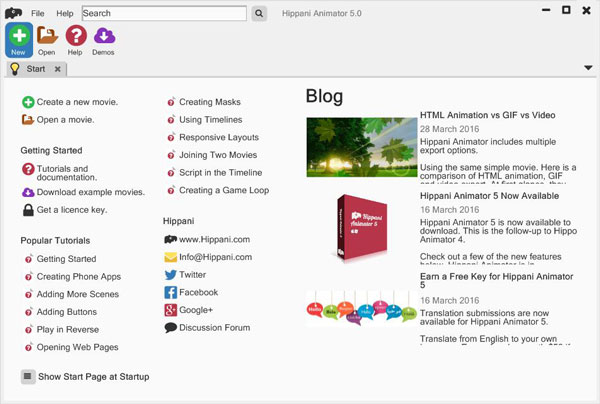
Task: Click the Discussion Forum speech bubble icon
Action: (x=170, y=327)
